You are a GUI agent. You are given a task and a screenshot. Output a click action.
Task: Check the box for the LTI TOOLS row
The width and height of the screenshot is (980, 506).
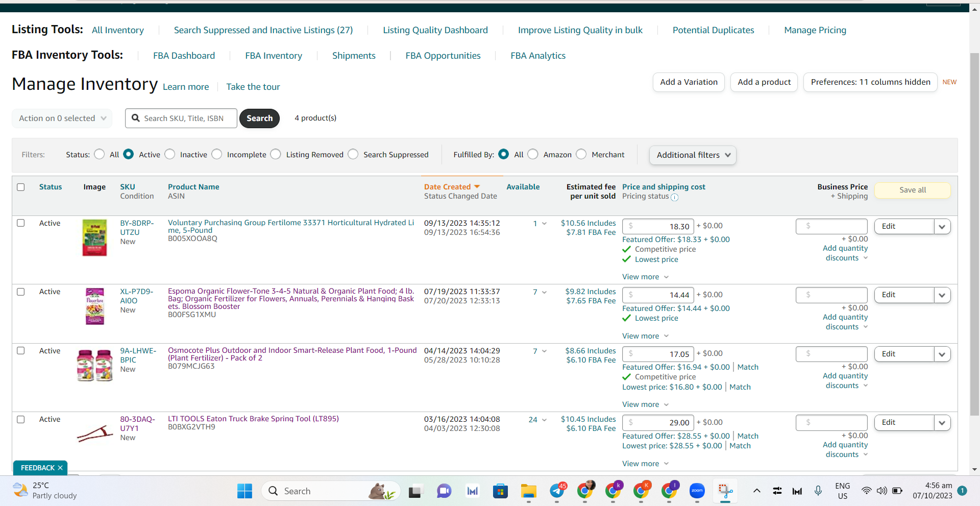(21, 419)
